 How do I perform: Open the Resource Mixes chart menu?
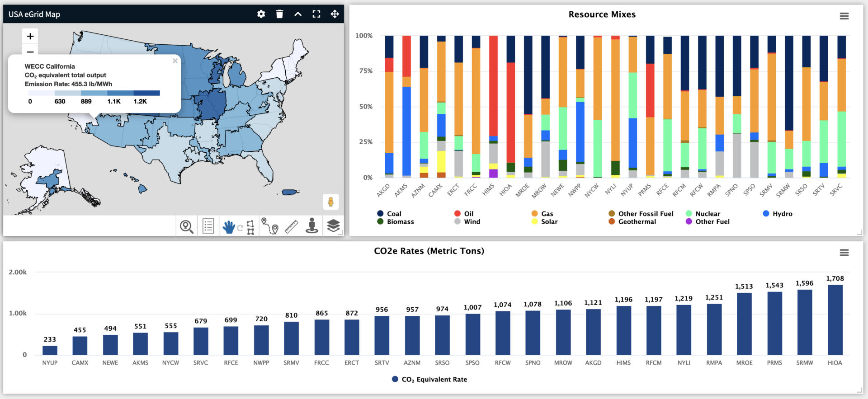point(844,16)
